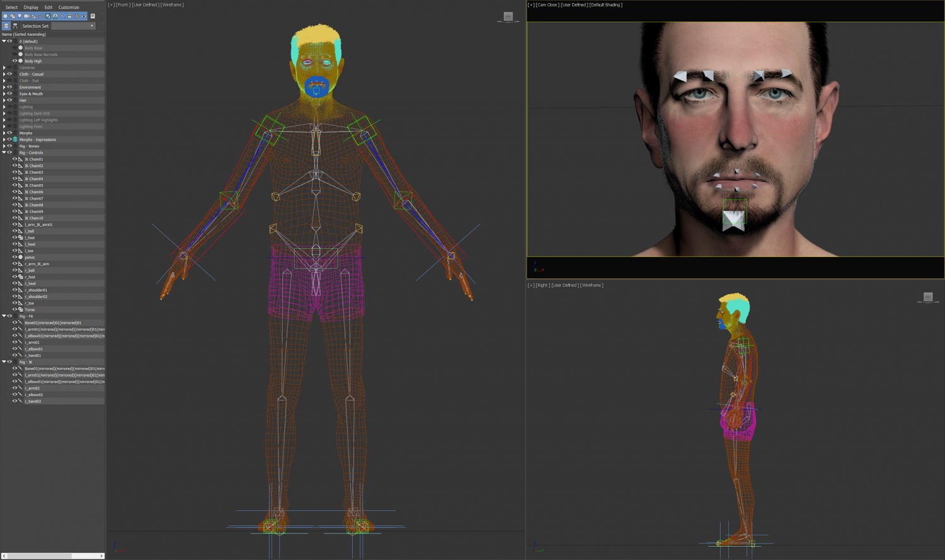
Task: Click the Display Lights icon
Action: point(20,16)
